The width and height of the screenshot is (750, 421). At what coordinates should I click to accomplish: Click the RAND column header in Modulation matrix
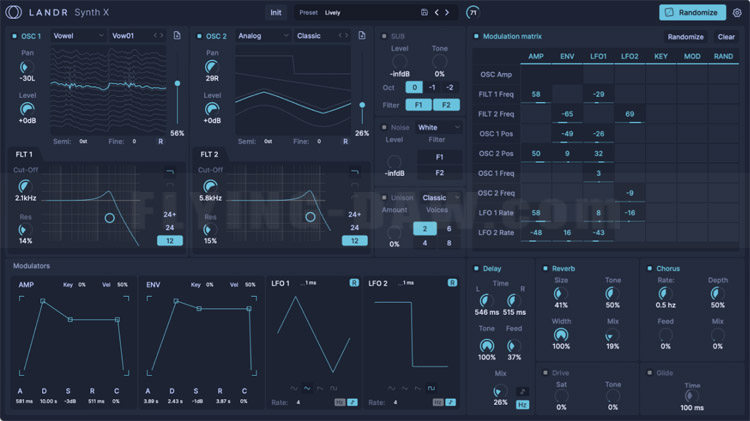(723, 56)
